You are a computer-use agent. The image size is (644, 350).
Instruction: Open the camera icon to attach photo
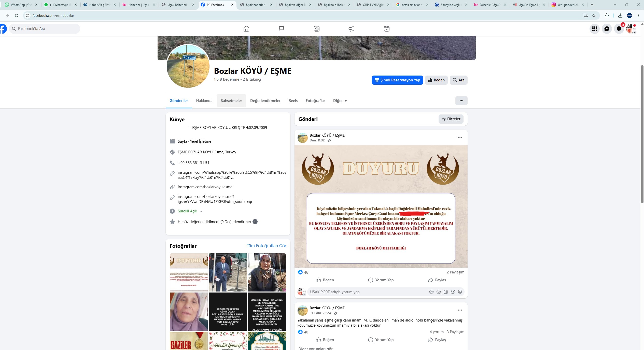coord(445,292)
